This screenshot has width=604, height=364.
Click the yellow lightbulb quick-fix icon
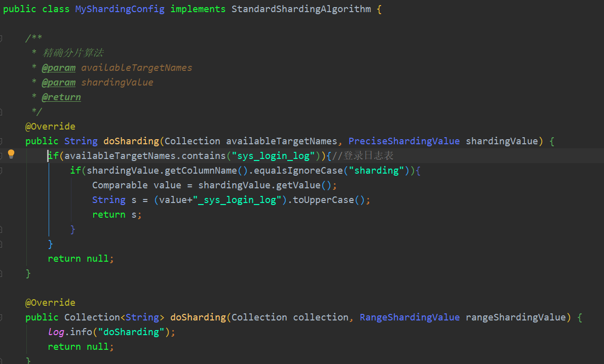pyautogui.click(x=11, y=154)
